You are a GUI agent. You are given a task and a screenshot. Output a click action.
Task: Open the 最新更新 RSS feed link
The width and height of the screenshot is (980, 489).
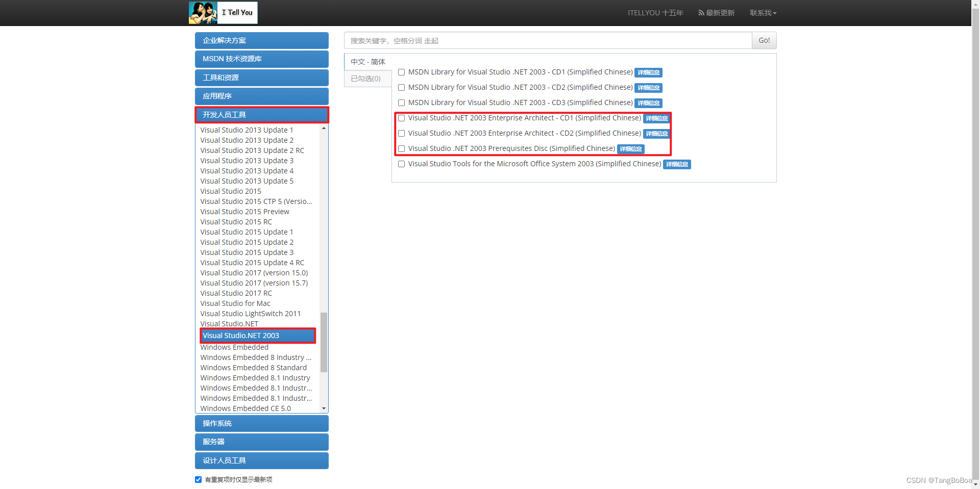[717, 13]
